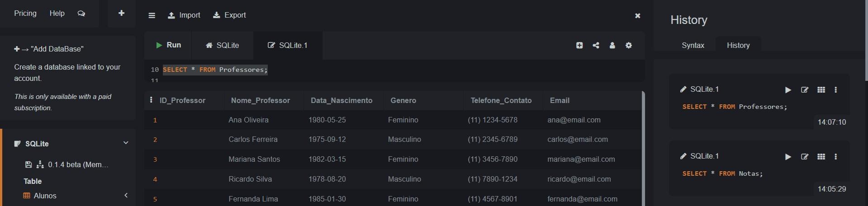Click the Export button
868x206 pixels.
click(229, 15)
